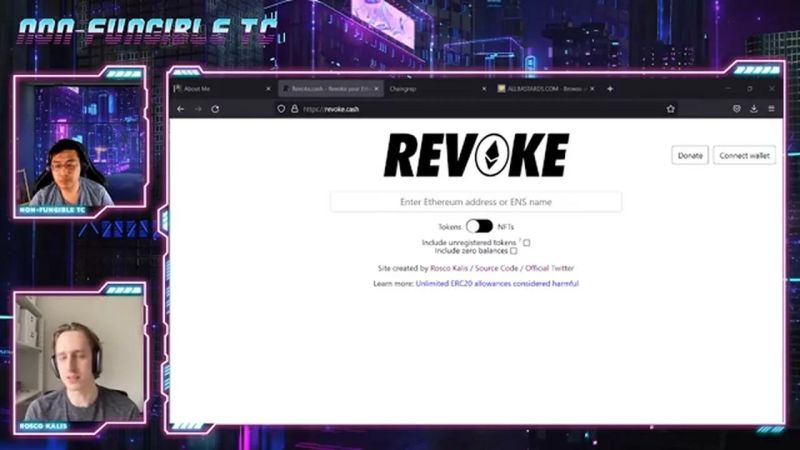The height and width of the screenshot is (450, 800).
Task: Open the Official Twitter link
Action: coord(549,268)
